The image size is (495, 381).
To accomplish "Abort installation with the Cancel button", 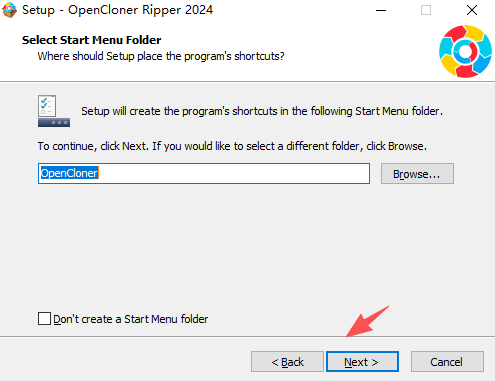I will pos(447,361).
